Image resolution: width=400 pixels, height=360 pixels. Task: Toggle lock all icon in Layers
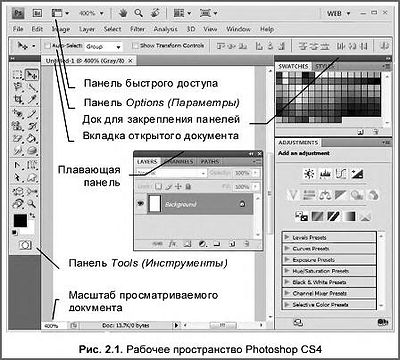188,187
